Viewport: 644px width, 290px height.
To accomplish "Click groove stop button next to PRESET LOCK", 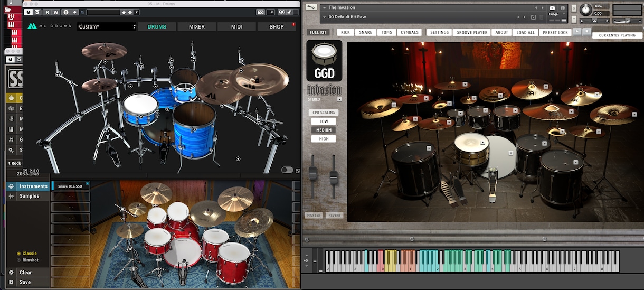I will point(586,31).
